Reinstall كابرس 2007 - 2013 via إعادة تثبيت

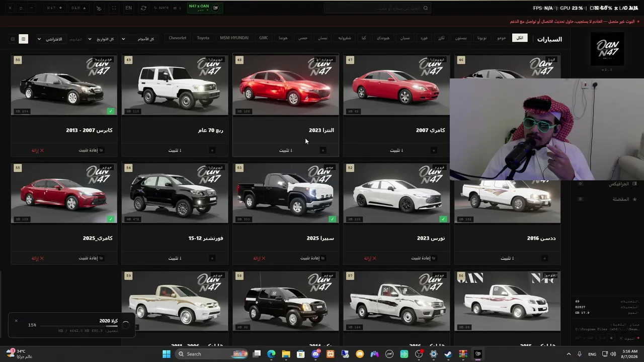91,150
